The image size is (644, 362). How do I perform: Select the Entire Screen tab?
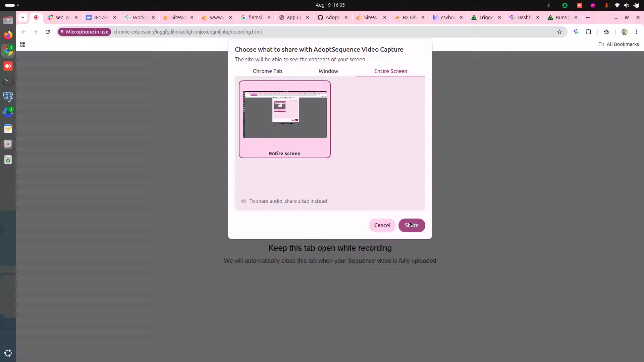tap(390, 71)
